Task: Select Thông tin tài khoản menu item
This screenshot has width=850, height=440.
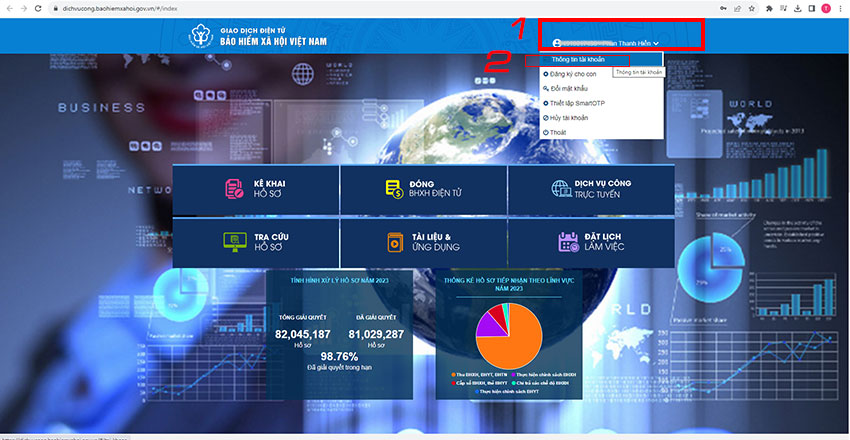Action: pyautogui.click(x=601, y=59)
